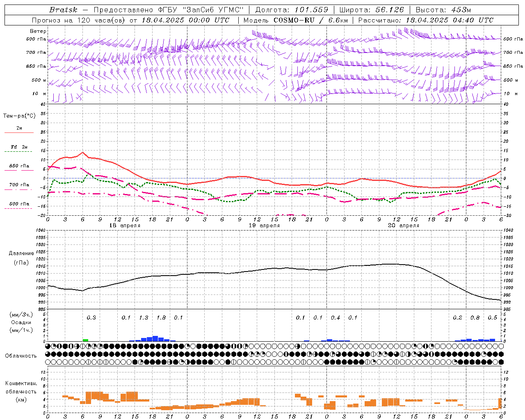Click the green precipitation bar under 0.3
The image size is (525, 420).
coord(85,340)
